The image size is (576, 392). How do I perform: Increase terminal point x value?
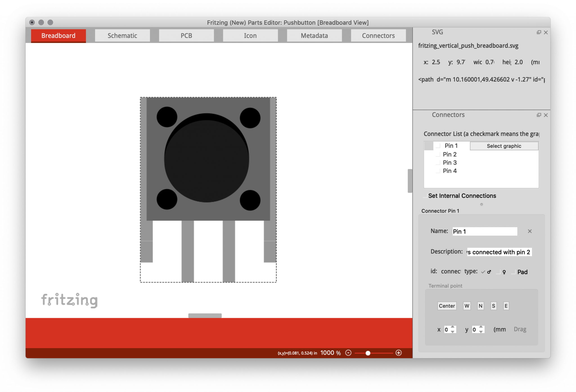(x=453, y=327)
